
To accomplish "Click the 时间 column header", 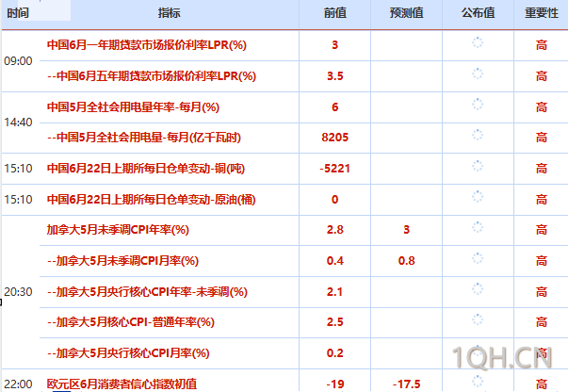I will tap(18, 13).
